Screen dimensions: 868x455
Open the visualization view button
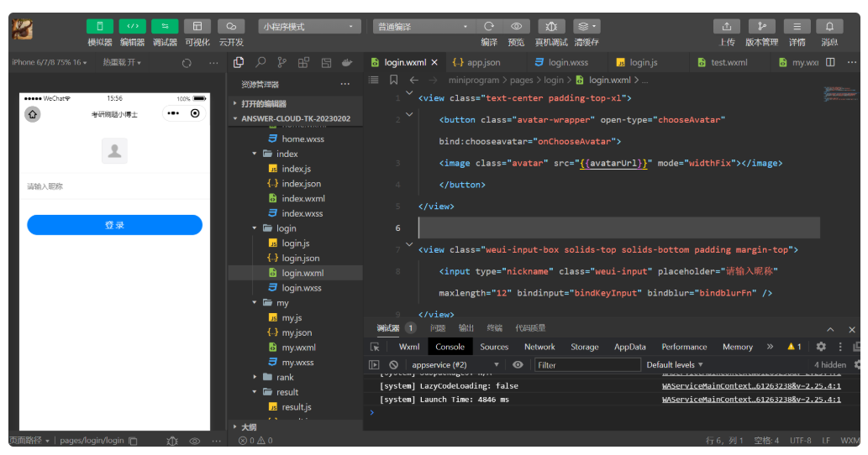point(197,26)
